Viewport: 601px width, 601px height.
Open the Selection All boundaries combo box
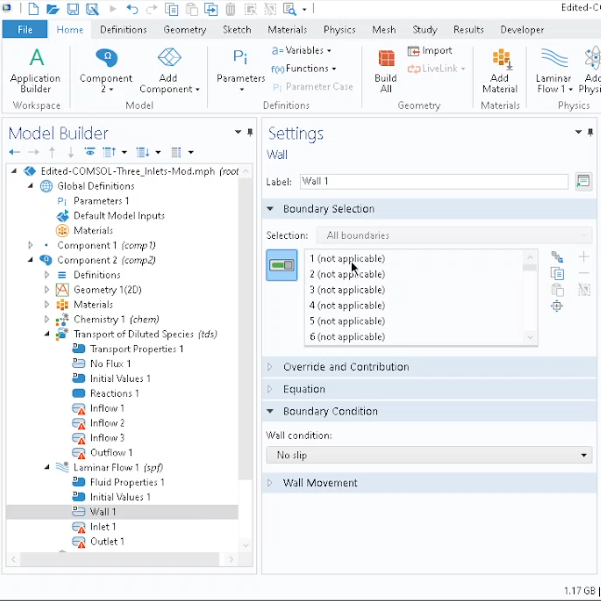(453, 235)
